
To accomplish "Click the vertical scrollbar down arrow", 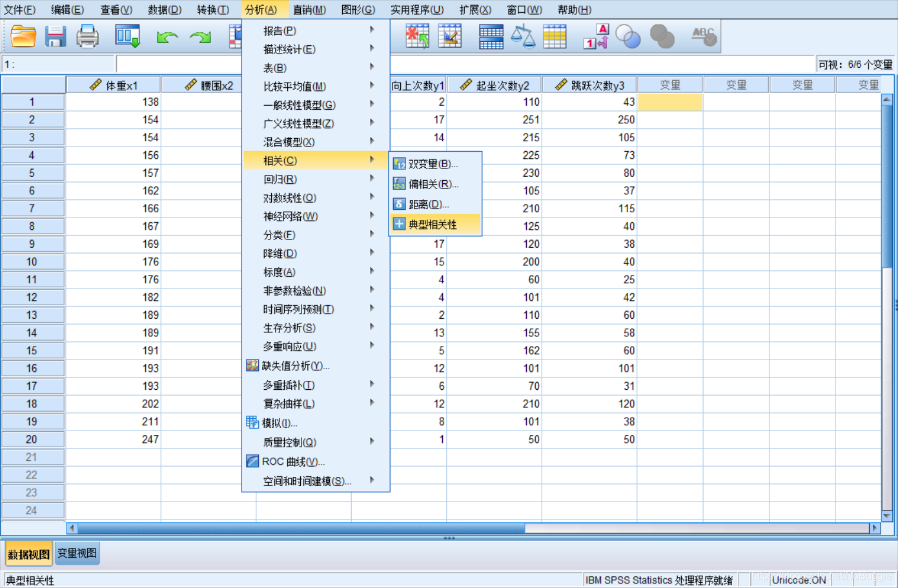I will point(887,516).
